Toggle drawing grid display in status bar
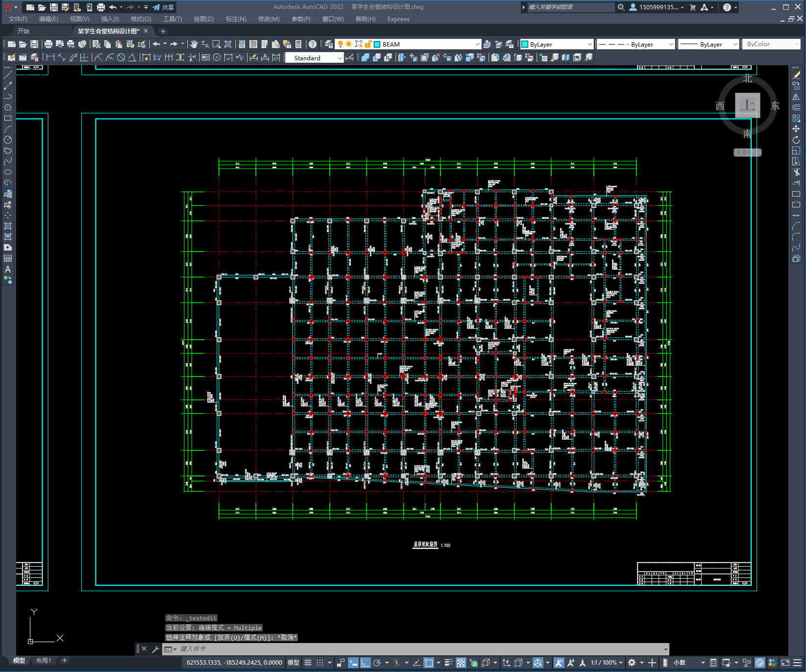This screenshot has height=672, width=806. (x=308, y=663)
